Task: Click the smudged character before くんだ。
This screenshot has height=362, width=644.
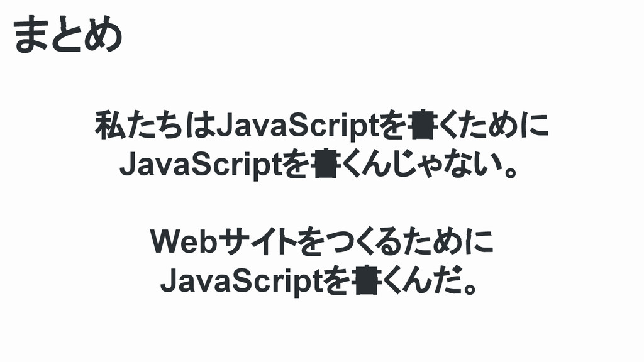Action: point(366,281)
